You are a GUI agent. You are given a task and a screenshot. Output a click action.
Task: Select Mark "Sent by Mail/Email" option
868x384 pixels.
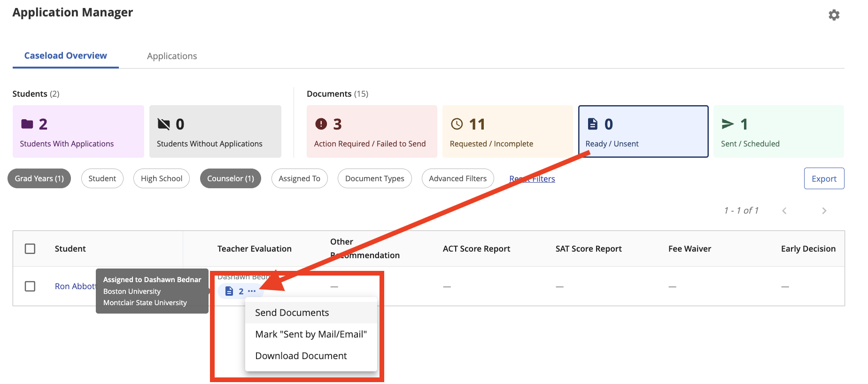311,334
